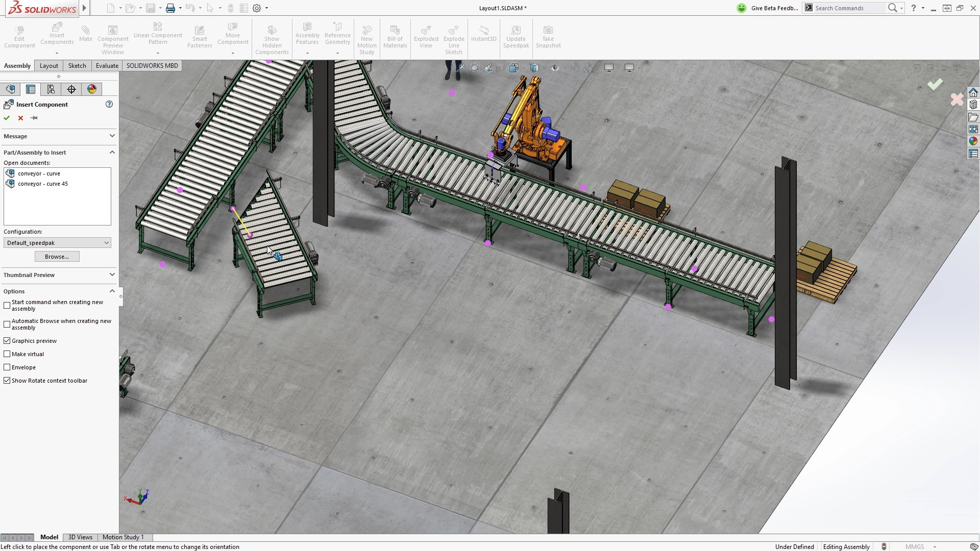Click the Zoom to Area magnifier
This screenshot has width=980, height=551.
[x=475, y=67]
